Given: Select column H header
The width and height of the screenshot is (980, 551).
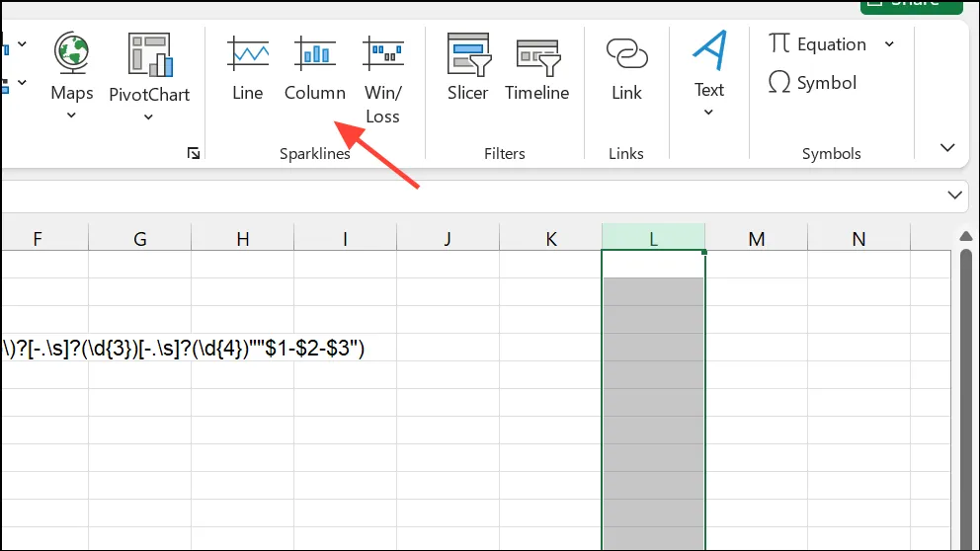Looking at the screenshot, I should (242, 238).
